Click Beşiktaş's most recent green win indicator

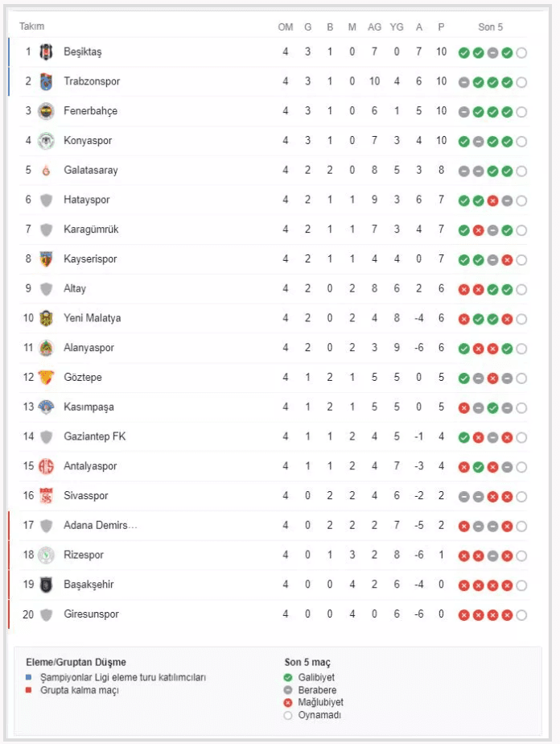click(x=507, y=53)
